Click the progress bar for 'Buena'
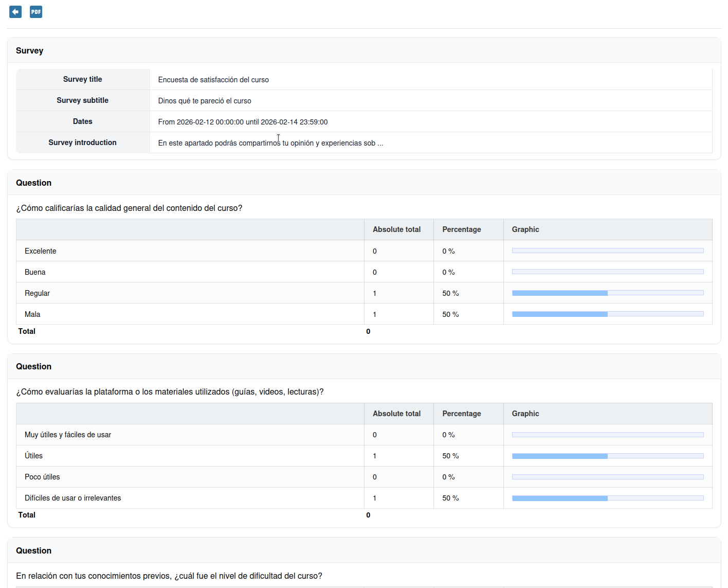This screenshot has width=728, height=588. point(608,272)
